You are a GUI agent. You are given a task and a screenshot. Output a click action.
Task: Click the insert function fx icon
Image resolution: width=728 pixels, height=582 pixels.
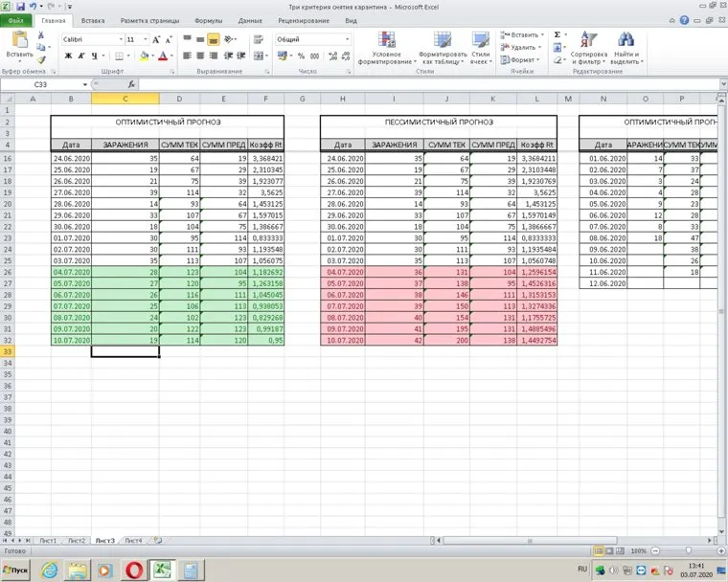click(132, 85)
